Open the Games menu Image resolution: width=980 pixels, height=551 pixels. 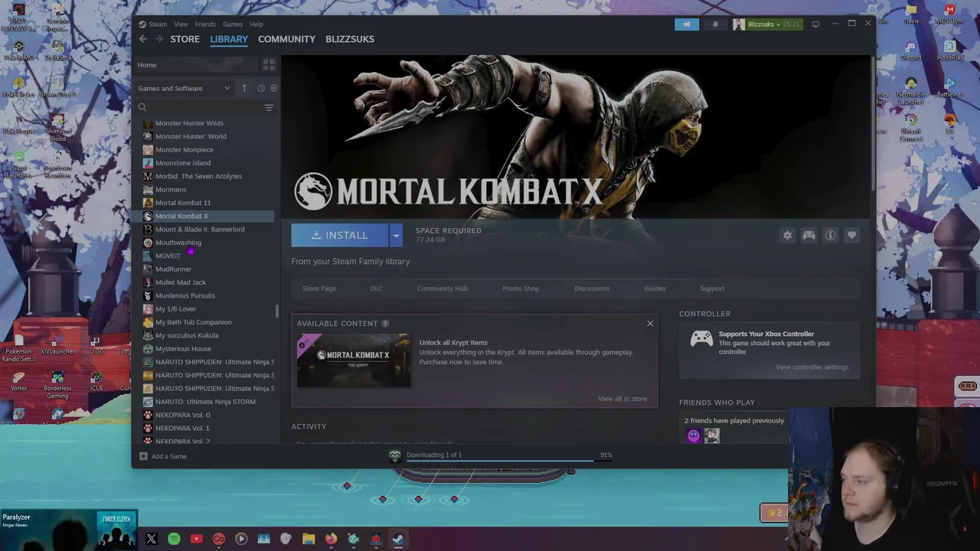tap(233, 24)
